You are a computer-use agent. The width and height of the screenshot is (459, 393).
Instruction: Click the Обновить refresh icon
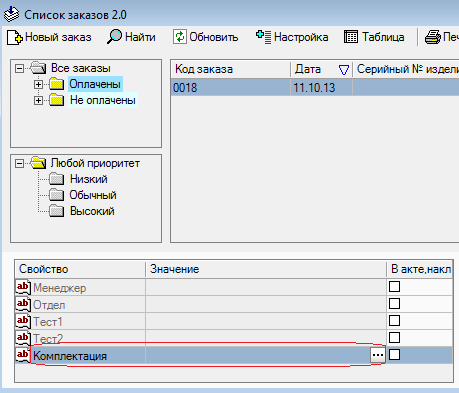click(x=180, y=37)
